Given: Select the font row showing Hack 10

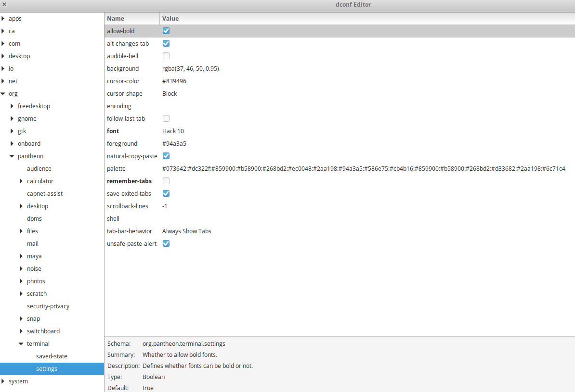Looking at the screenshot, I should point(173,131).
